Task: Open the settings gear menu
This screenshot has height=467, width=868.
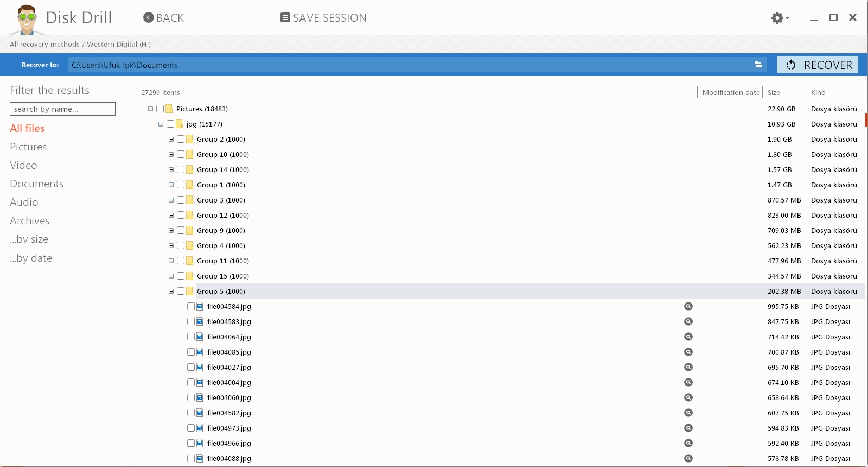Action: (780, 18)
